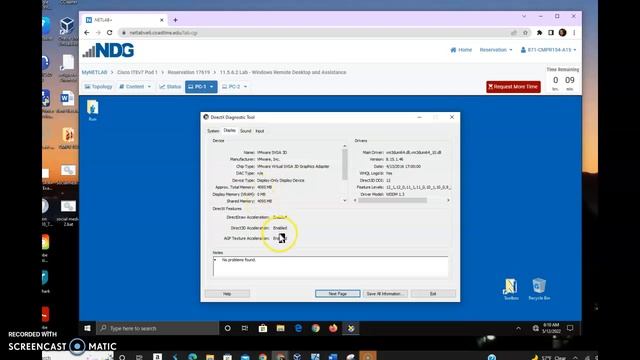This screenshot has height=360, width=640.
Task: Click inside the Notes text box
Action: [330, 267]
